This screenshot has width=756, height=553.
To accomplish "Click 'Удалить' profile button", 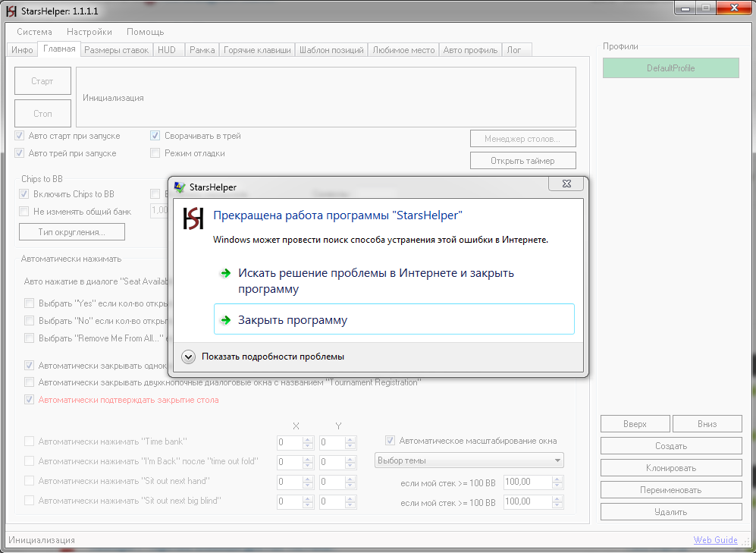I will (x=671, y=512).
